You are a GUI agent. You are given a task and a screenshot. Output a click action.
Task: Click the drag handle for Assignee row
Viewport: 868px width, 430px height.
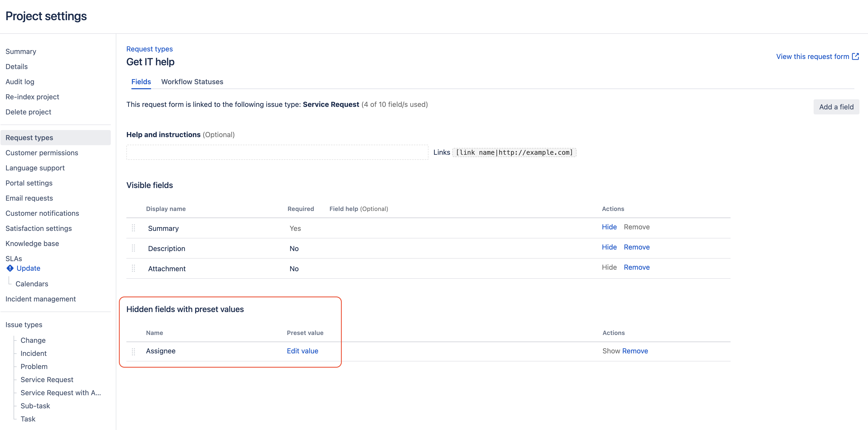coord(133,352)
